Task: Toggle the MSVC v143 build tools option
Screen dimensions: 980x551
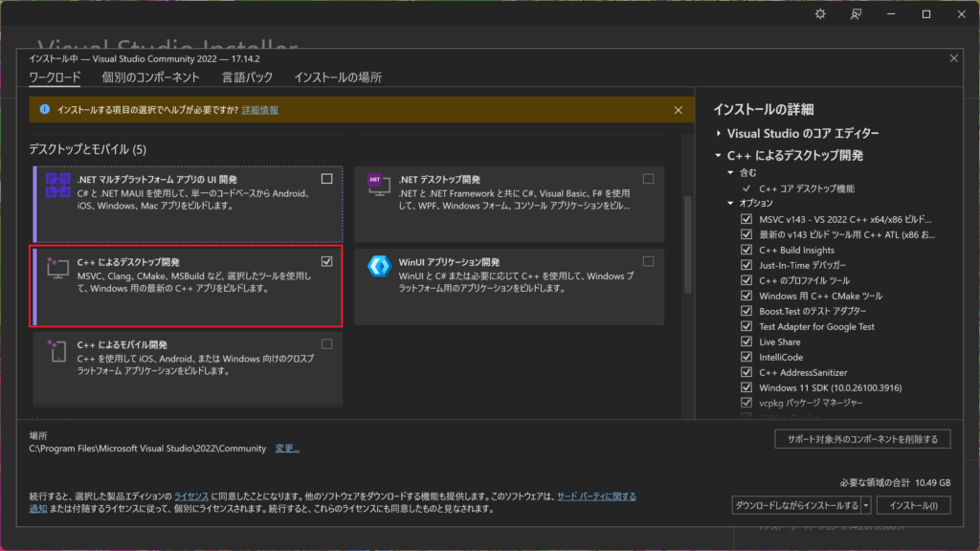Action: (746, 219)
